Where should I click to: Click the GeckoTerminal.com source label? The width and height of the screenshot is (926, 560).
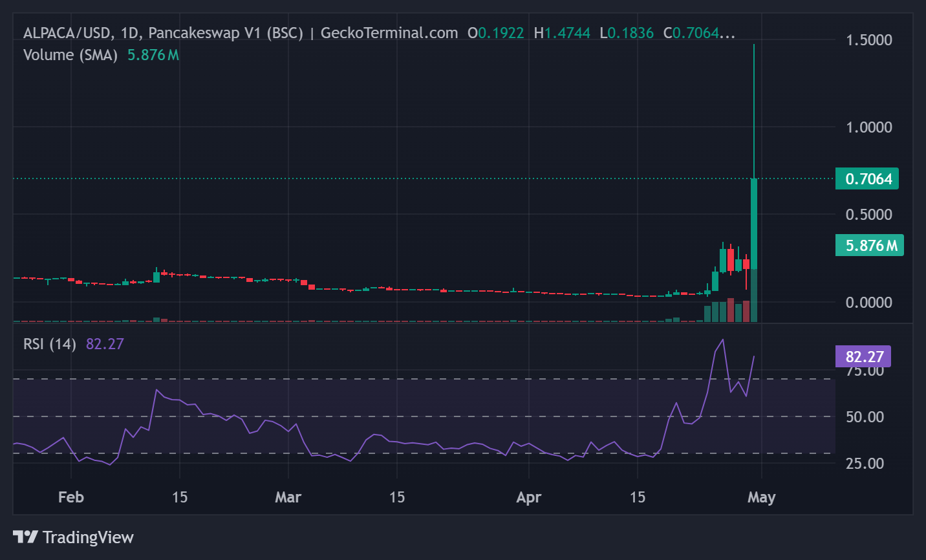point(389,33)
